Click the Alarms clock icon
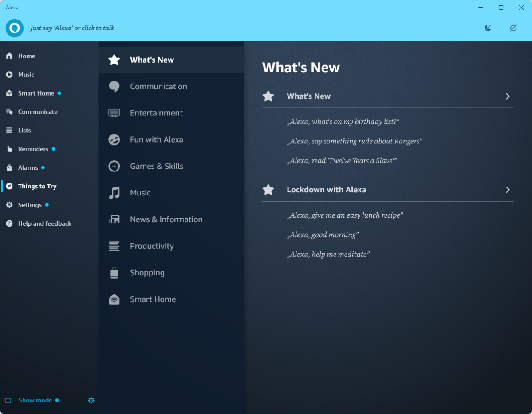The image size is (532, 414). coord(9,167)
